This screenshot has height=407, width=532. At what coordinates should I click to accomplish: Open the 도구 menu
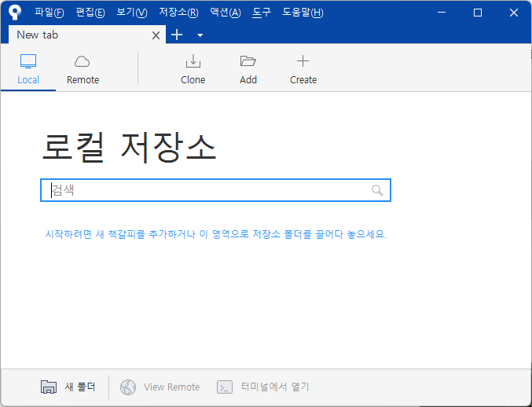262,13
